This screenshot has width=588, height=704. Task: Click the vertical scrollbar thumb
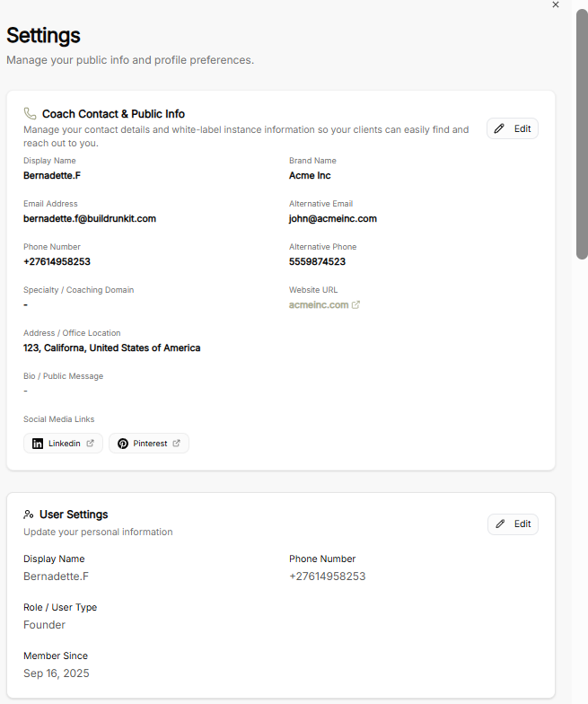pos(582,134)
